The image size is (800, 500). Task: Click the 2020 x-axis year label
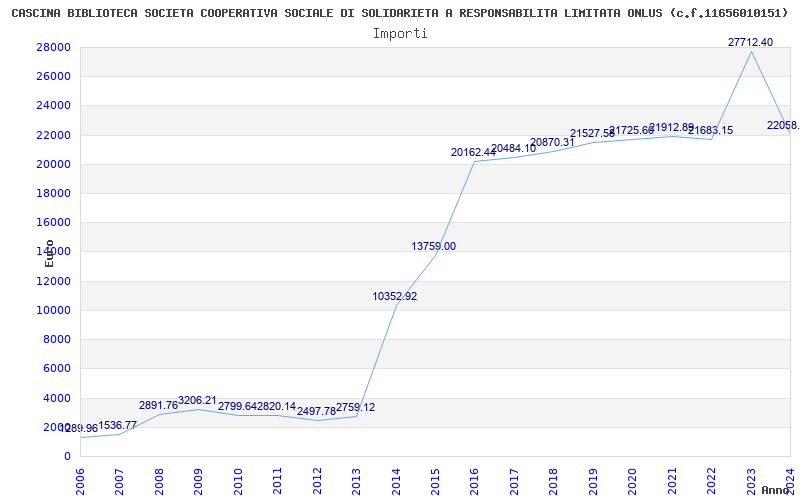(633, 482)
